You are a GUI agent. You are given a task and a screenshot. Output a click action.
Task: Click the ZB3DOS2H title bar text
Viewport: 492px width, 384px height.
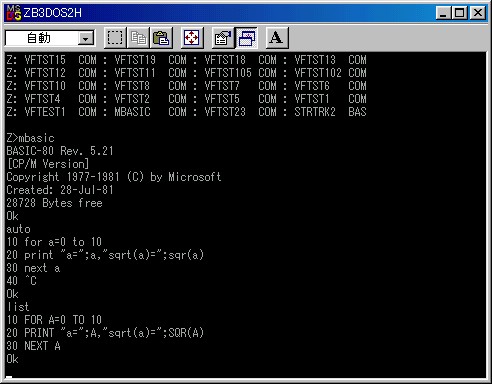point(52,13)
